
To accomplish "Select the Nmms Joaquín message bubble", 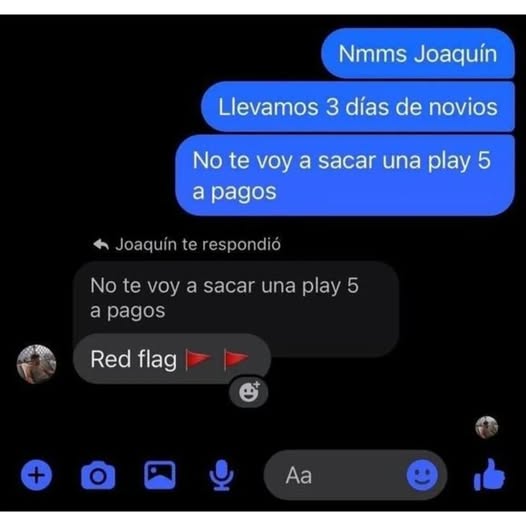I will [418, 53].
